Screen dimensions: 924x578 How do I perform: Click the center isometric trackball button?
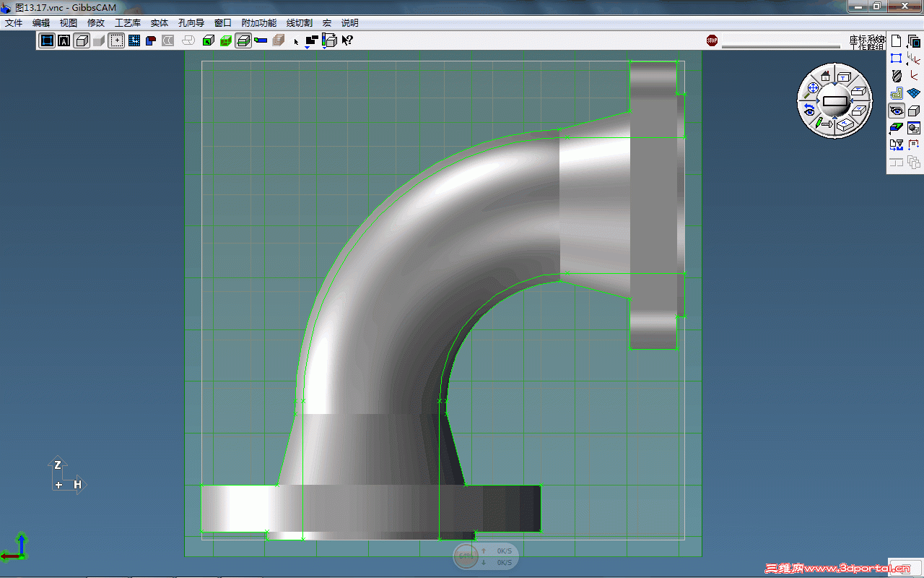click(x=835, y=101)
